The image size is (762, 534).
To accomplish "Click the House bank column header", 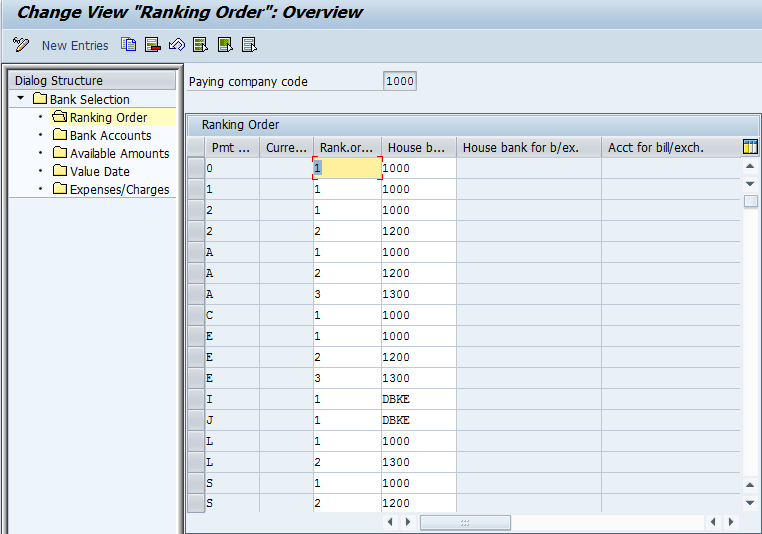I will pos(417,148).
